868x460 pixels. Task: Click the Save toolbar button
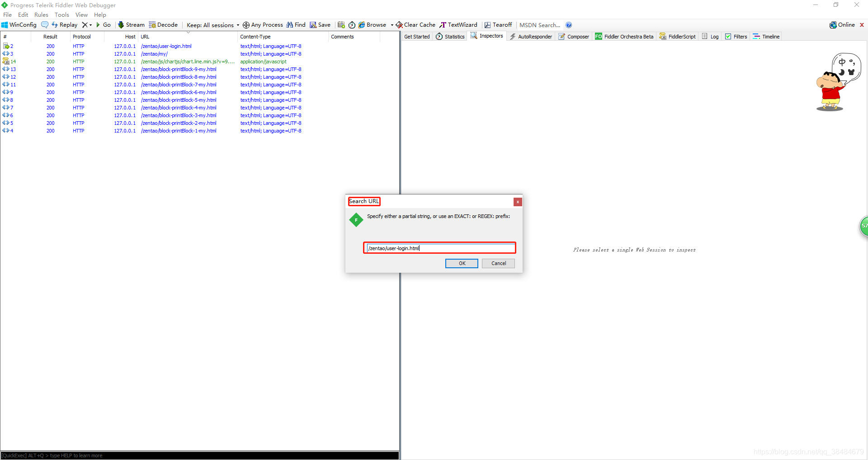click(320, 25)
